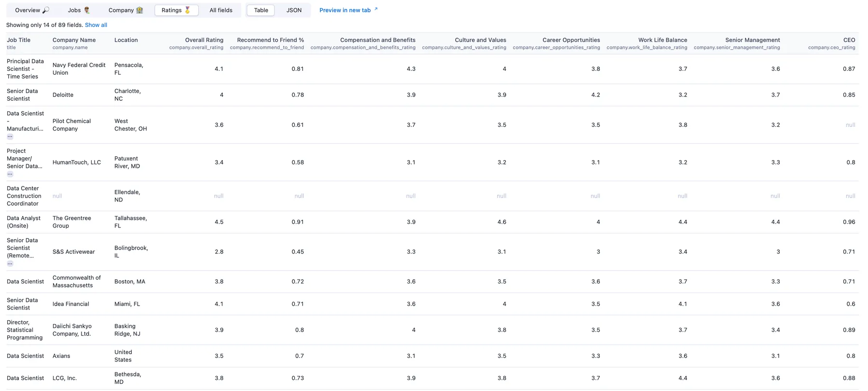Viewport: 868px width, 391px height.
Task: Expand truncated Senior Data Scientist (Remote title
Action: (10, 264)
